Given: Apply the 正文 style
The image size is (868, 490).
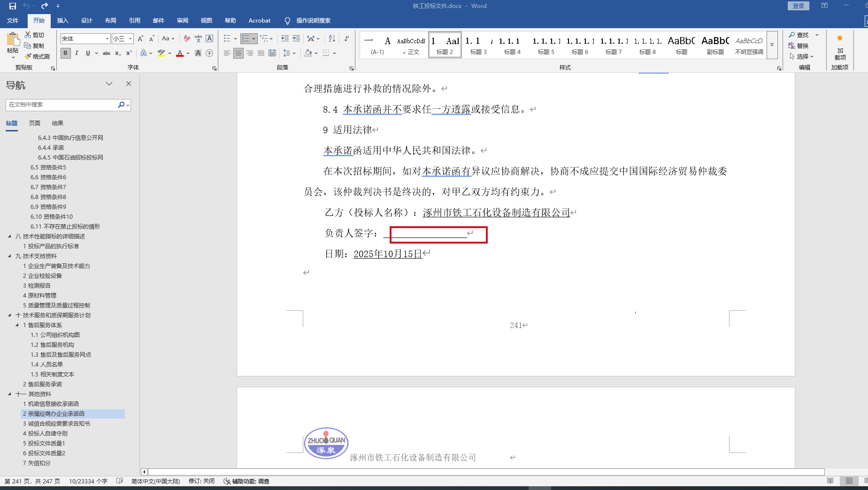Looking at the screenshot, I should click(x=411, y=46).
